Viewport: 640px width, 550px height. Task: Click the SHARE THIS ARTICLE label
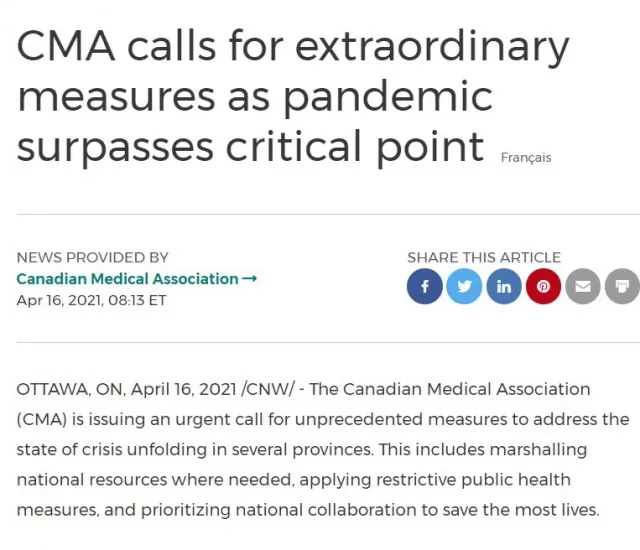[x=484, y=257]
